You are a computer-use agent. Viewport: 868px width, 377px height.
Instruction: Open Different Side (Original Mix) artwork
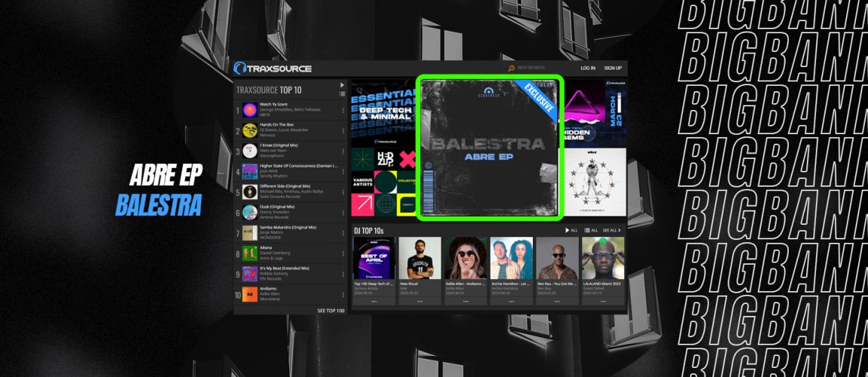coord(250,192)
